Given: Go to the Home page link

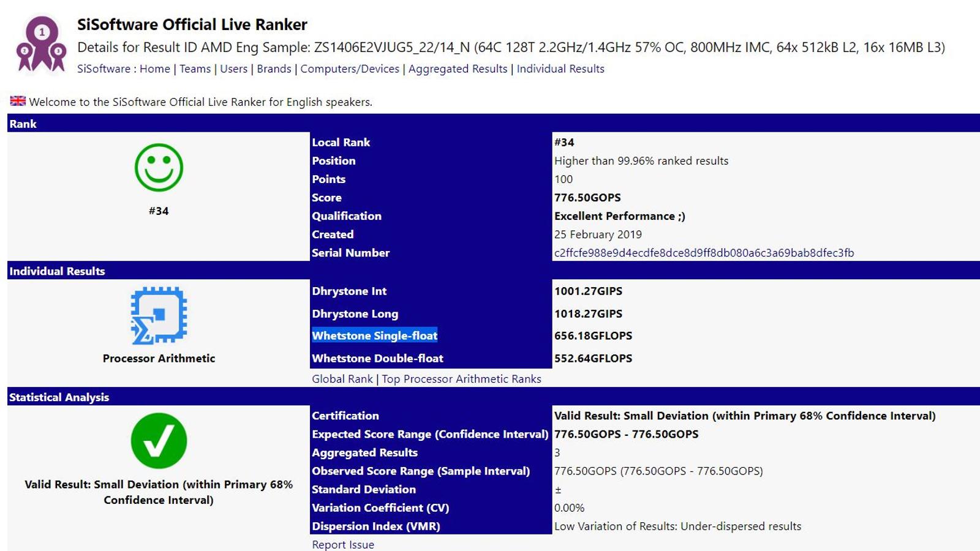Looking at the screenshot, I should [155, 69].
